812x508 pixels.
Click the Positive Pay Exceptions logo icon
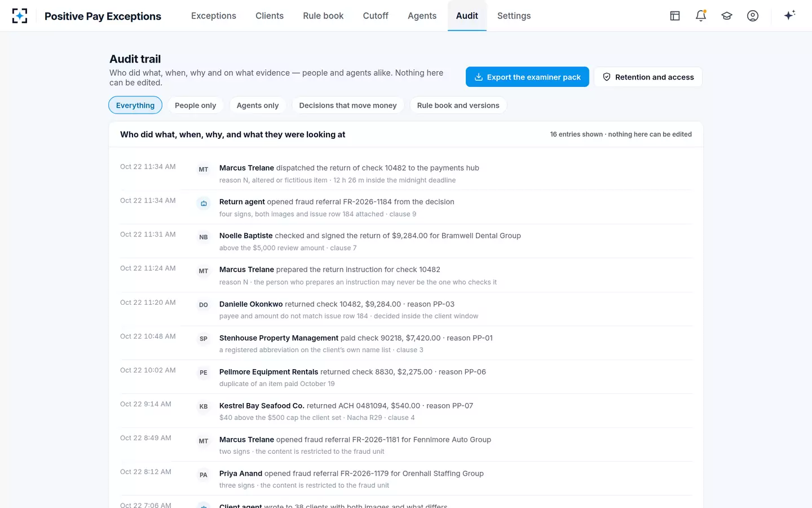pyautogui.click(x=20, y=16)
